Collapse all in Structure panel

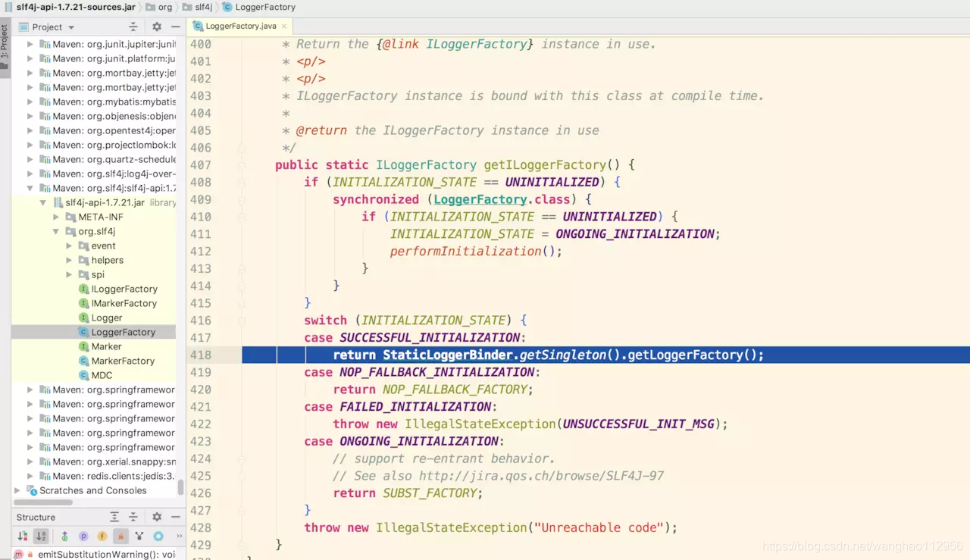pyautogui.click(x=133, y=517)
